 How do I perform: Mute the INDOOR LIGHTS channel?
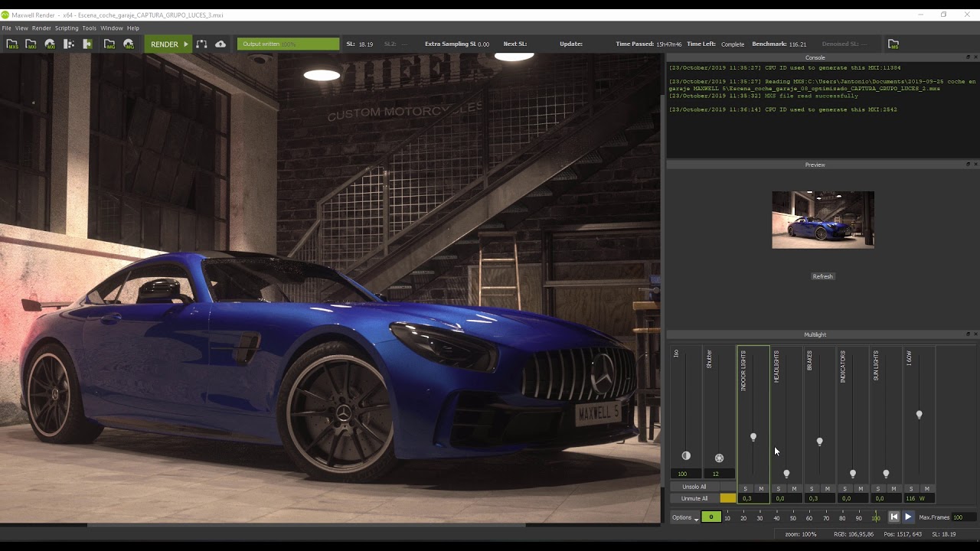[761, 489]
